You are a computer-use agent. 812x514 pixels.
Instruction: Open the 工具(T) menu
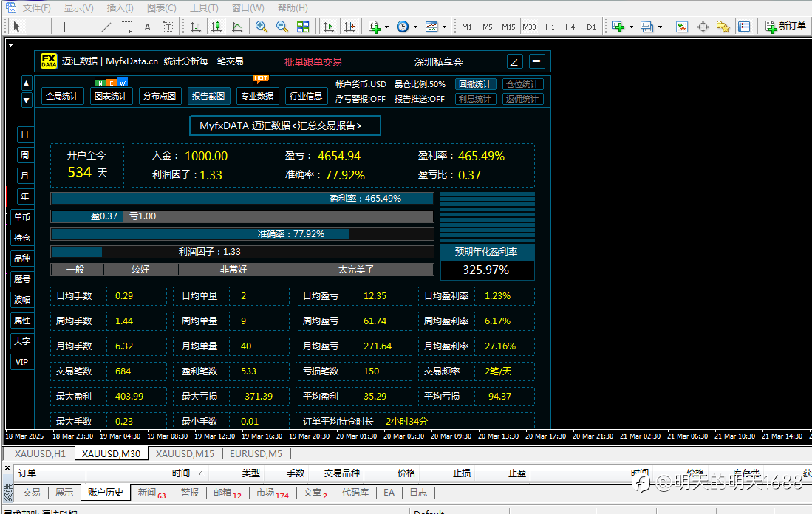[204, 8]
